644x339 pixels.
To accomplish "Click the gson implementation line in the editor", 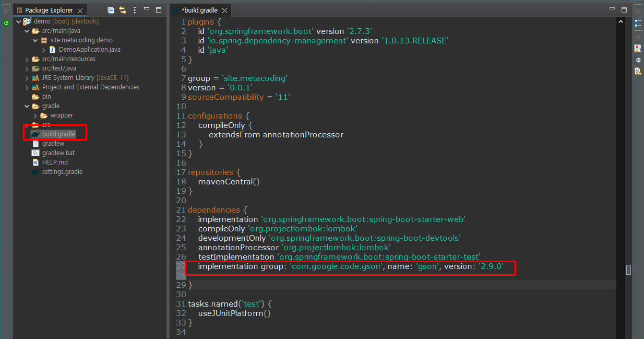I will (x=351, y=266).
